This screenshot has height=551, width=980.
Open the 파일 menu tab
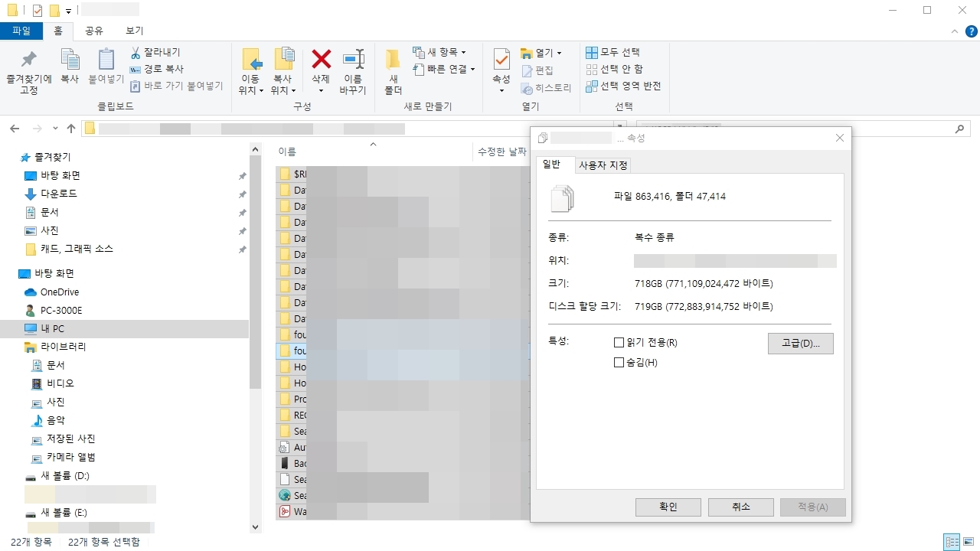pos(21,31)
